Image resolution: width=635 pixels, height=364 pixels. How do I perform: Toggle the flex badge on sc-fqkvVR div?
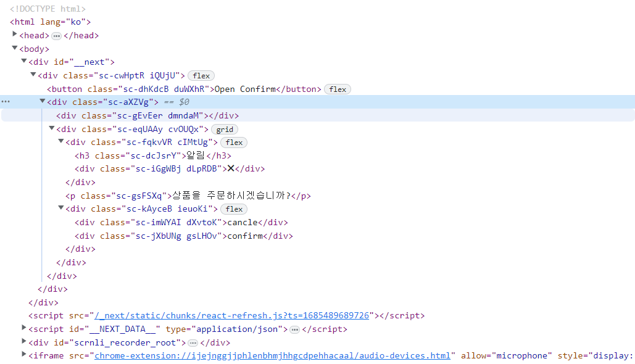click(234, 143)
